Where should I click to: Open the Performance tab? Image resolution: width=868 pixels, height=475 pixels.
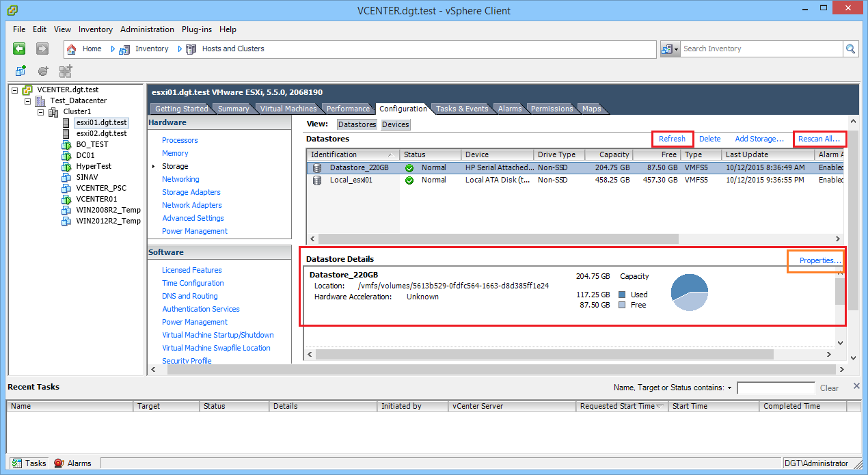click(x=348, y=109)
